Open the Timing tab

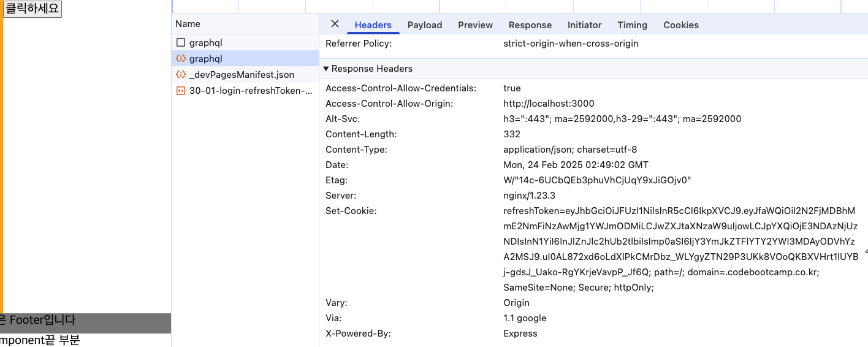[633, 25]
